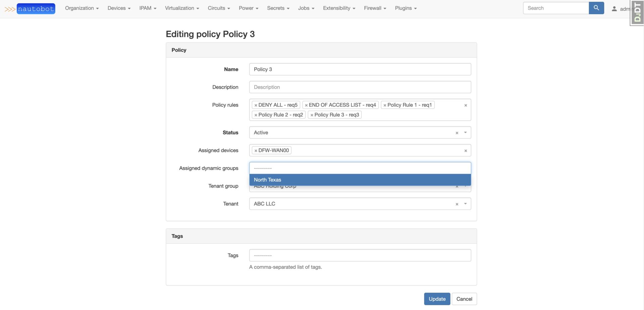This screenshot has width=644, height=310.
Task: Open the Tenant dropdown arrow
Action: pos(466,204)
